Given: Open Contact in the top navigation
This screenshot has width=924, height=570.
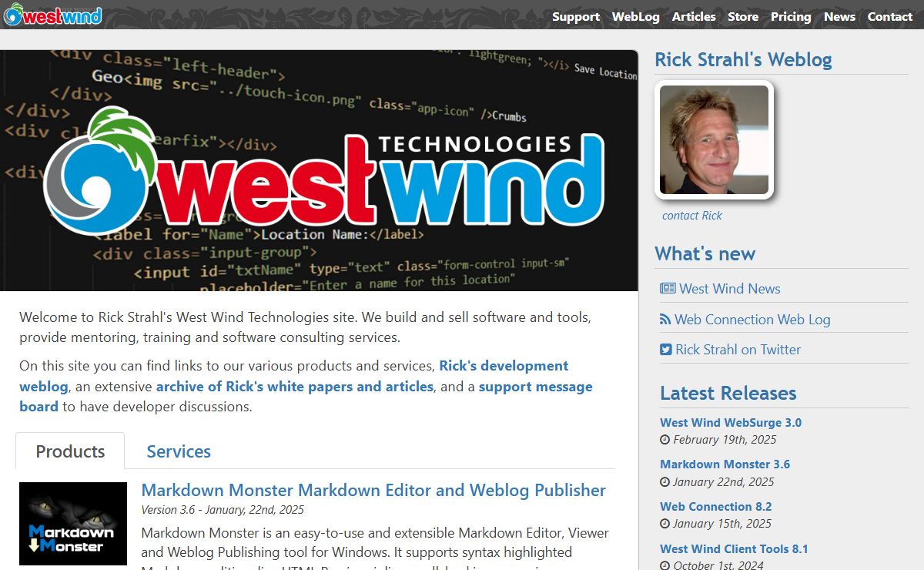Looking at the screenshot, I should point(890,16).
